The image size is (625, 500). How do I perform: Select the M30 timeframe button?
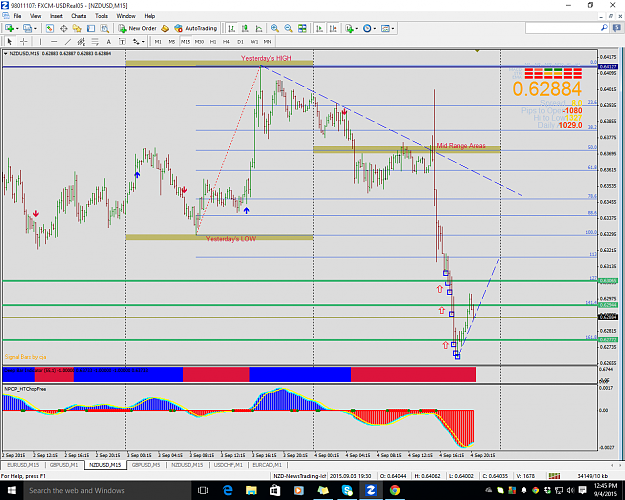point(199,41)
